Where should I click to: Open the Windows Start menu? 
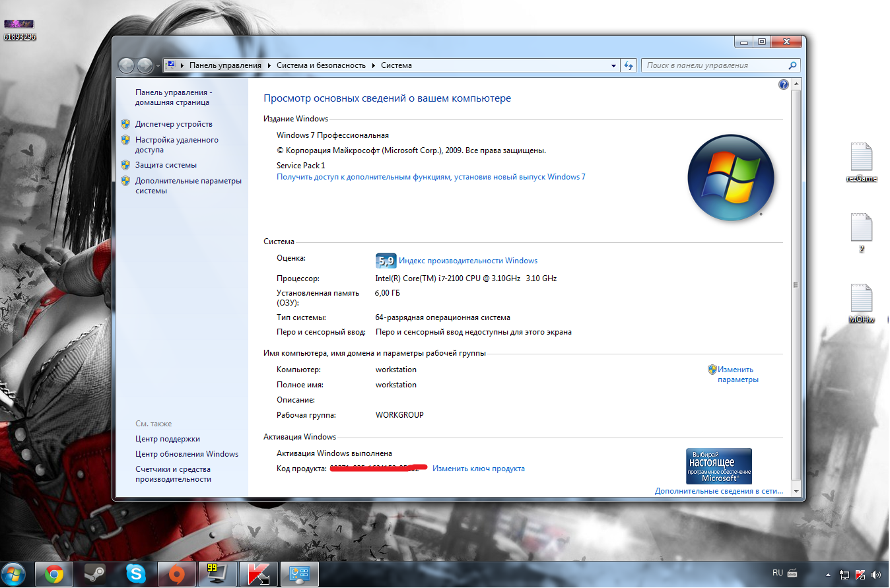point(14,573)
